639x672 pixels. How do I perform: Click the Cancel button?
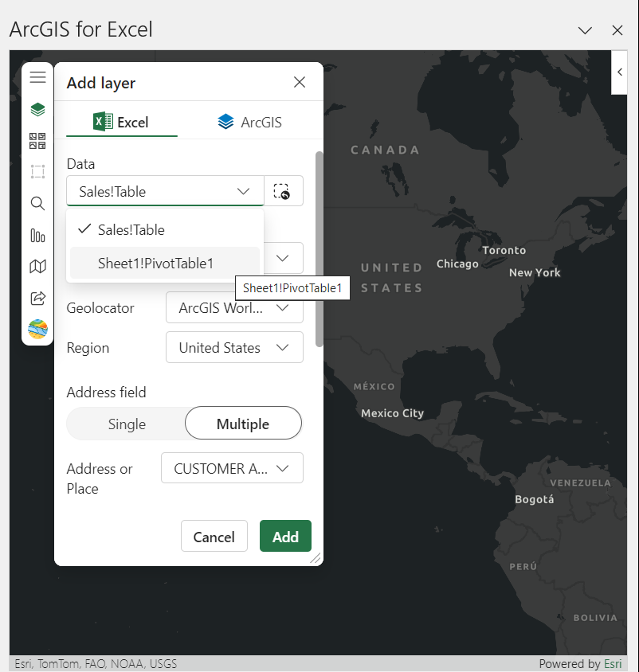(214, 537)
